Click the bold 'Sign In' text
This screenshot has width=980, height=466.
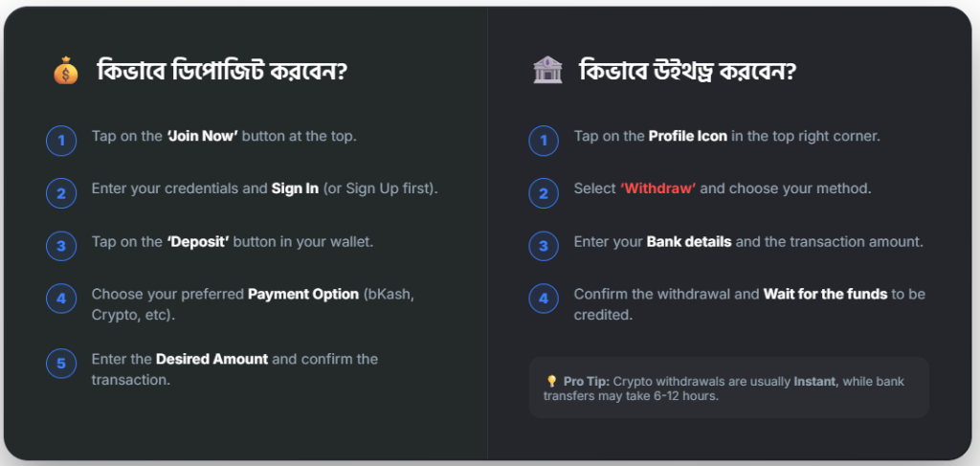295,189
